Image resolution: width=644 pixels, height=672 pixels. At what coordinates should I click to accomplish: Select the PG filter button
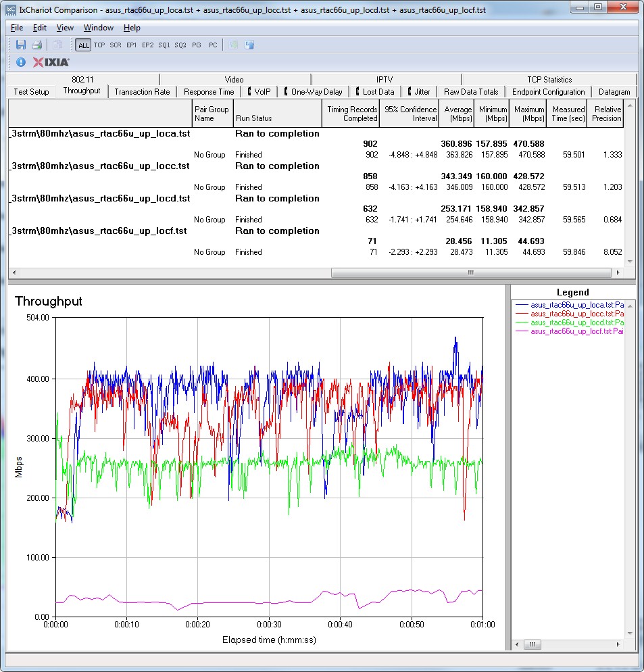pos(197,45)
